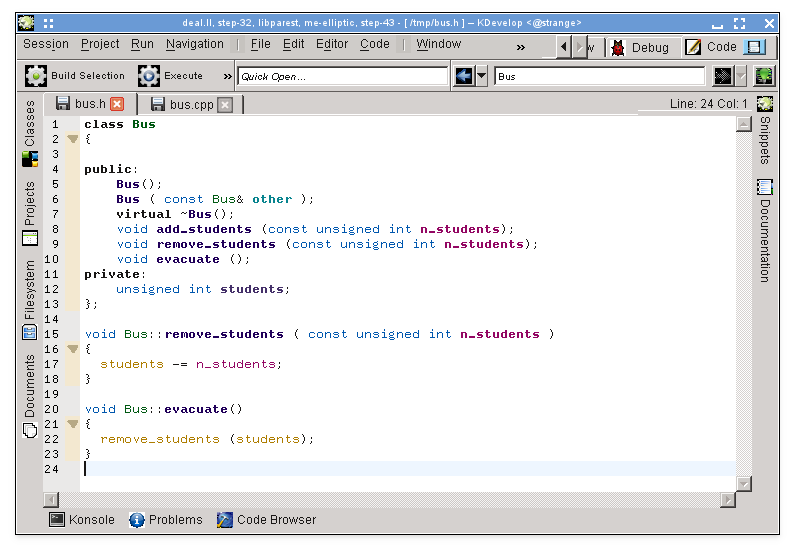Click the Line 24 Col 1 indicator
Screen dimensions: 795x553
tap(708, 104)
